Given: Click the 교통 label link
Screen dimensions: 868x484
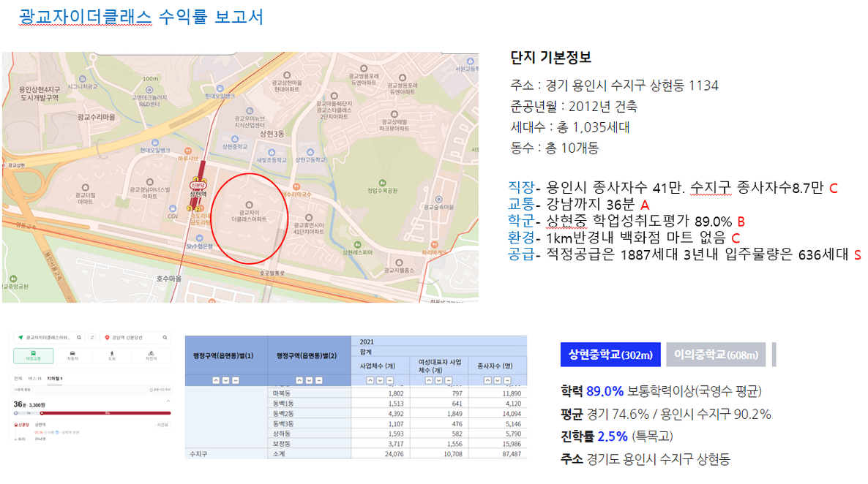Looking at the screenshot, I should pos(521,204).
